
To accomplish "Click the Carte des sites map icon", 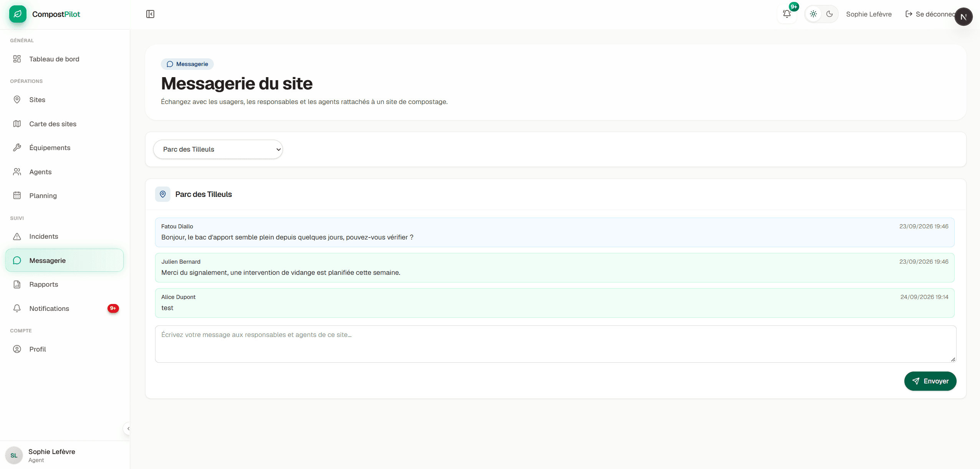I will (17, 124).
